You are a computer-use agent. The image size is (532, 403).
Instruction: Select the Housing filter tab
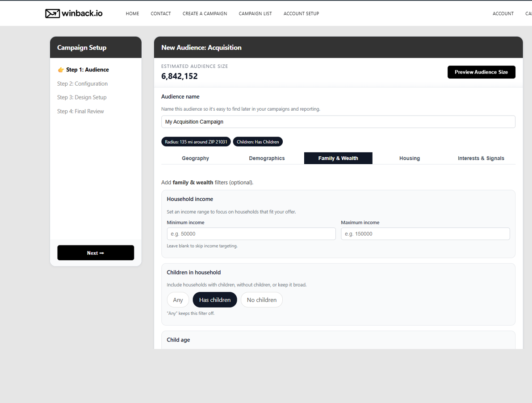pyautogui.click(x=410, y=158)
